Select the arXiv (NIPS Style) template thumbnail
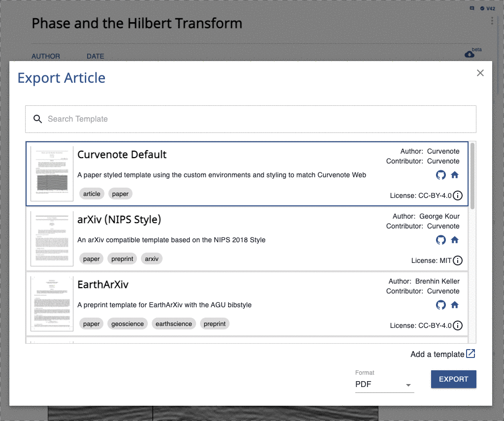The height and width of the screenshot is (421, 504). click(52, 239)
